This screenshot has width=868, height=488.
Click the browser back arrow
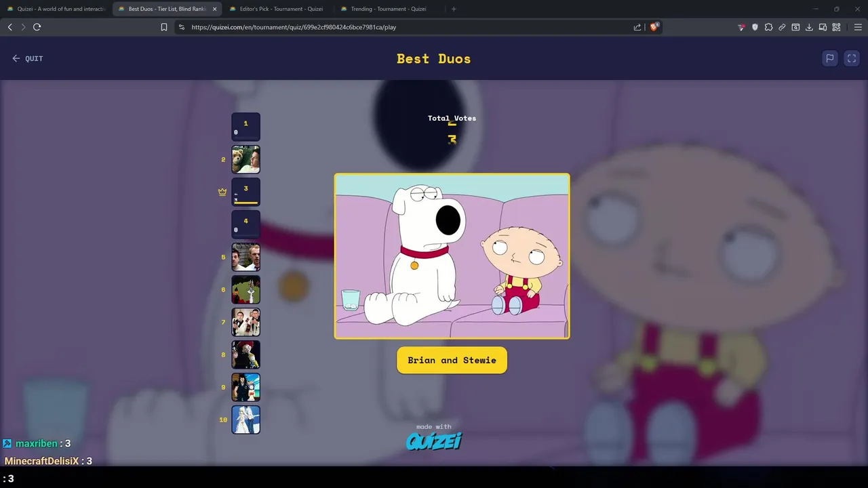tap(9, 27)
